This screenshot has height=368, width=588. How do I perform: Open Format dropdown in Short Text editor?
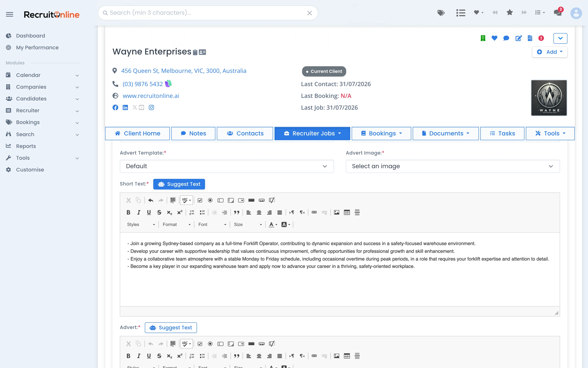click(x=177, y=224)
